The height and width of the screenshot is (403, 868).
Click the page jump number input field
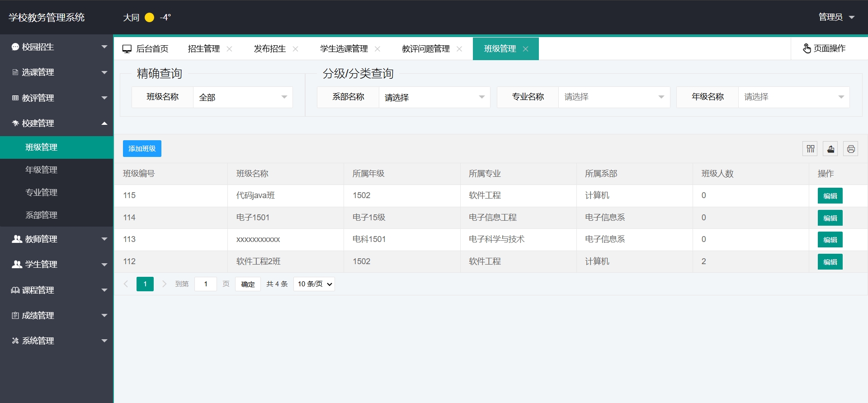(206, 284)
